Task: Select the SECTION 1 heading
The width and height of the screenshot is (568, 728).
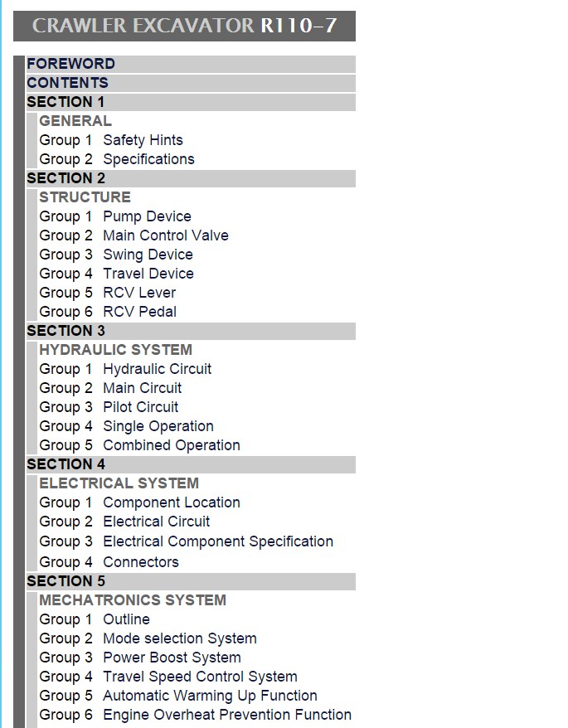Action: point(66,102)
